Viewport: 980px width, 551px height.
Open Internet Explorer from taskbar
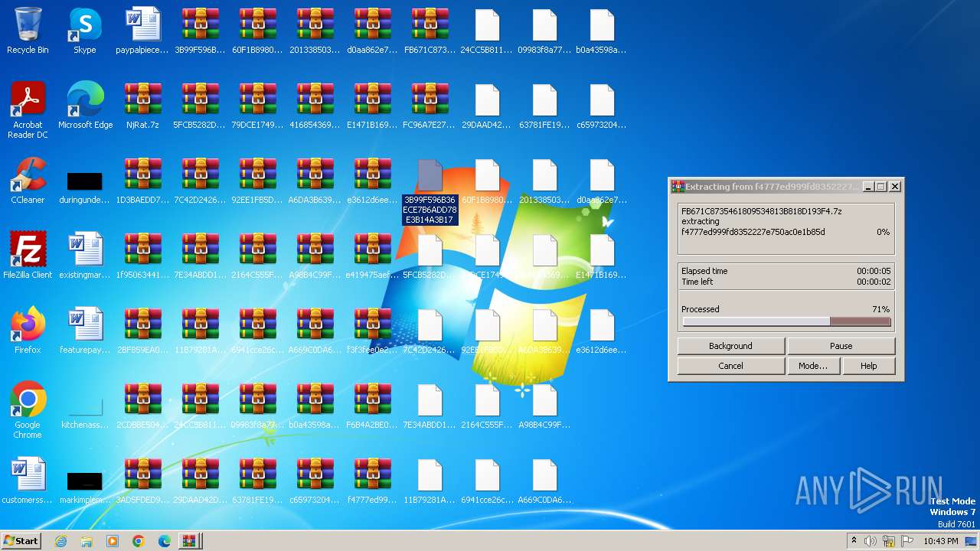pos(60,541)
